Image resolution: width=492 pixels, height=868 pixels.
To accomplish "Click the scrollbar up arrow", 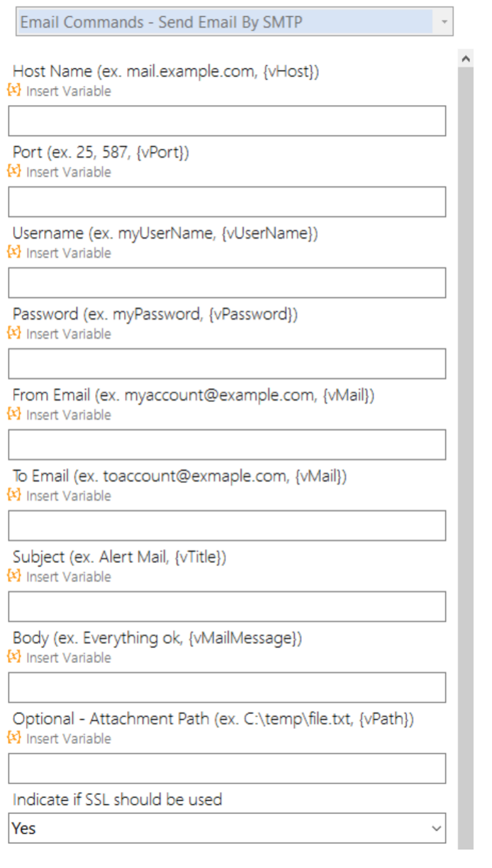I will 466,59.
